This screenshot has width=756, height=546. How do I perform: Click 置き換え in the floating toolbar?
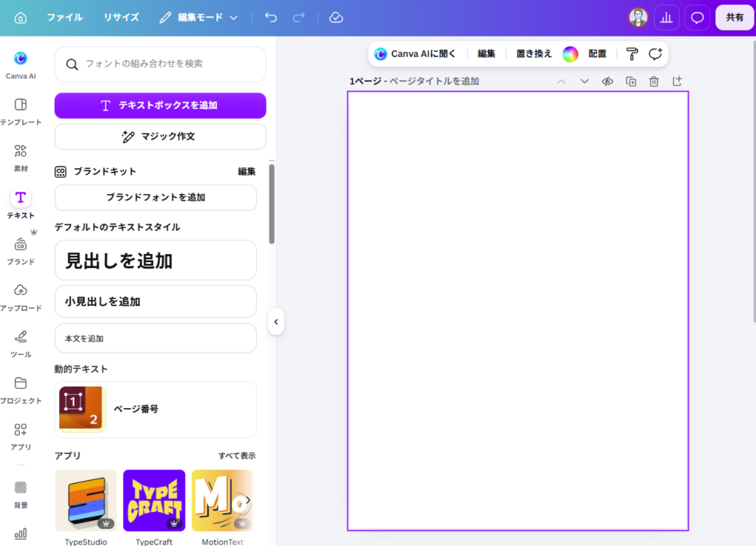(534, 53)
